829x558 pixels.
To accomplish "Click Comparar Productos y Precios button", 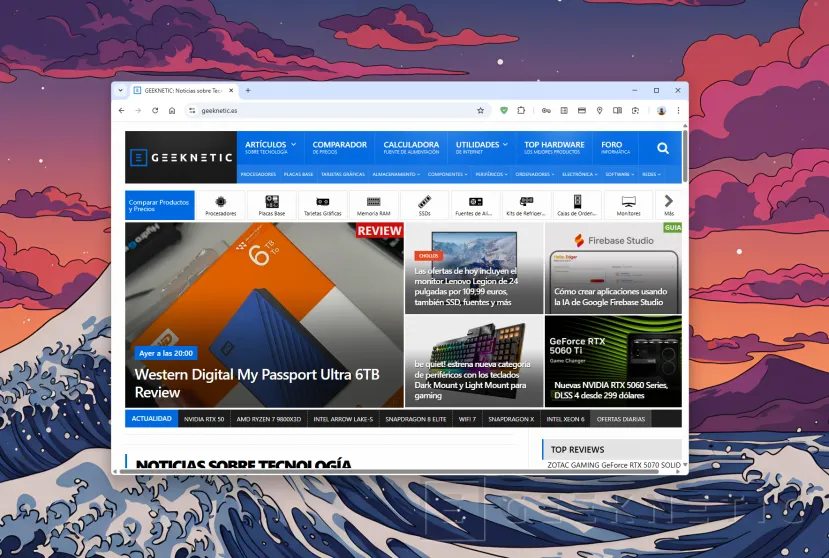I will coord(160,205).
